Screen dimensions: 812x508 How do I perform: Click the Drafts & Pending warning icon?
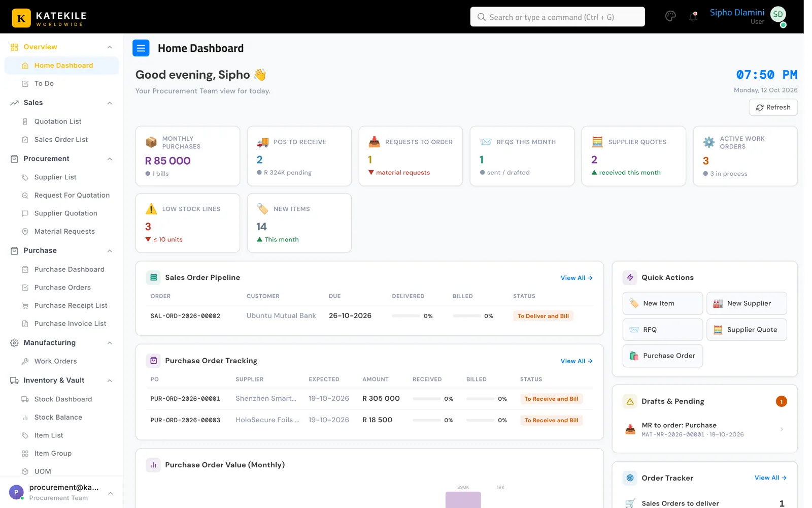click(630, 401)
